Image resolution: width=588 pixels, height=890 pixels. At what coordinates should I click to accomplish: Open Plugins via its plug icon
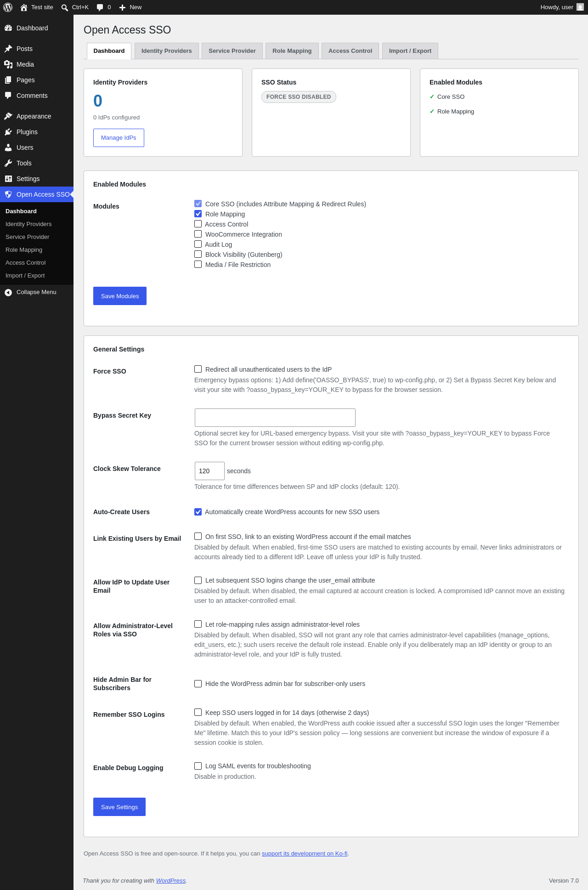(x=8, y=132)
